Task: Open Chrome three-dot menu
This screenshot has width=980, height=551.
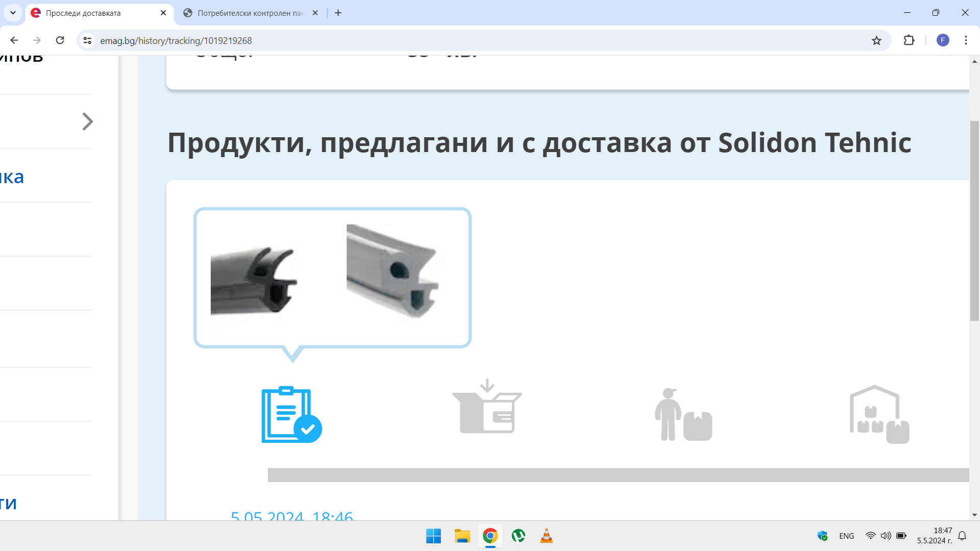Action: (x=966, y=40)
